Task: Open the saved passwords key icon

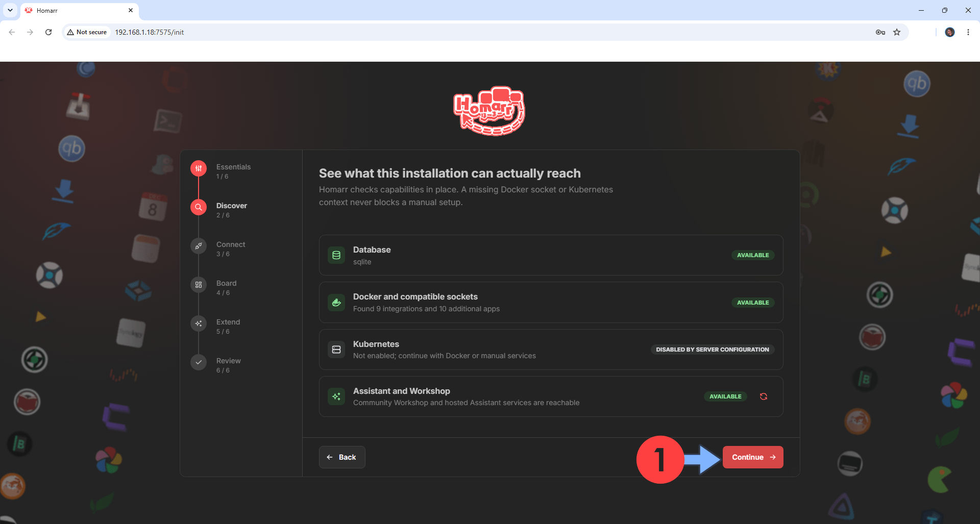Action: point(880,32)
